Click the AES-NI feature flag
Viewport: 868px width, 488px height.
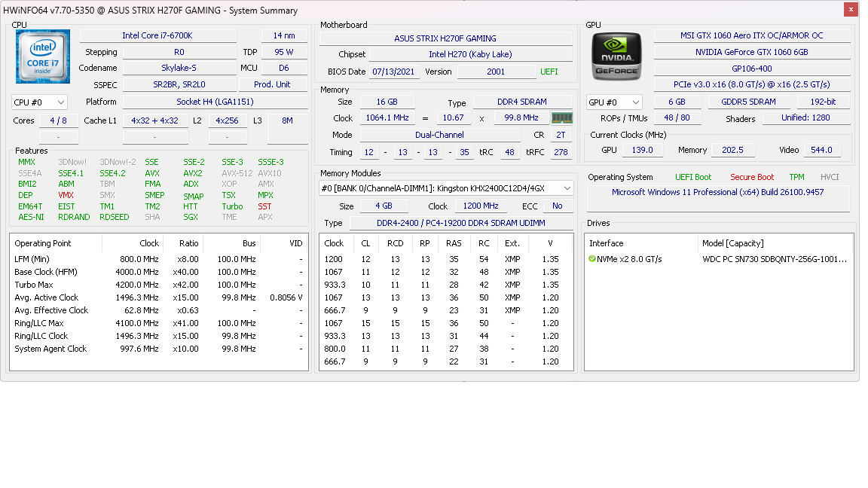(31, 217)
